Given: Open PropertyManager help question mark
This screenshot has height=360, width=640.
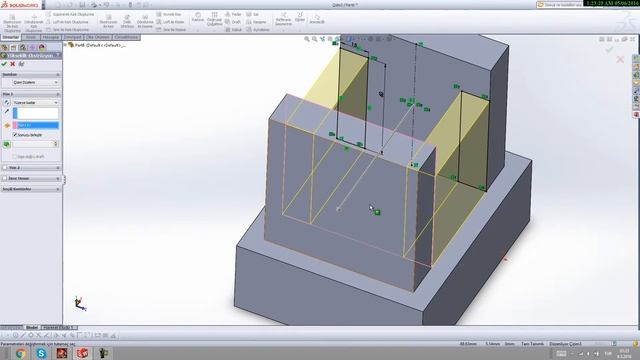Looking at the screenshot, I should pyautogui.click(x=58, y=55).
